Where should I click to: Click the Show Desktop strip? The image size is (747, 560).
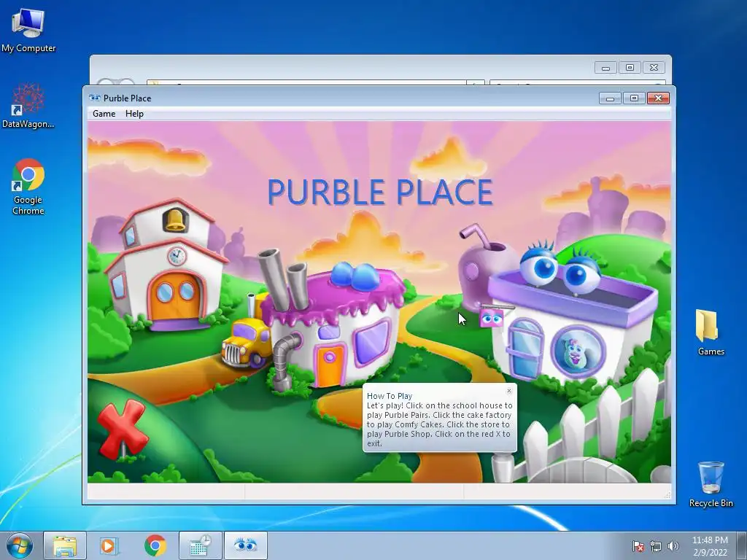pyautogui.click(x=741, y=545)
